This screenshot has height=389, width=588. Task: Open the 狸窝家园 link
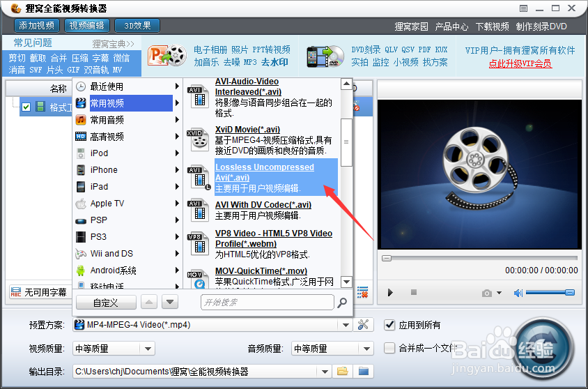(x=411, y=26)
